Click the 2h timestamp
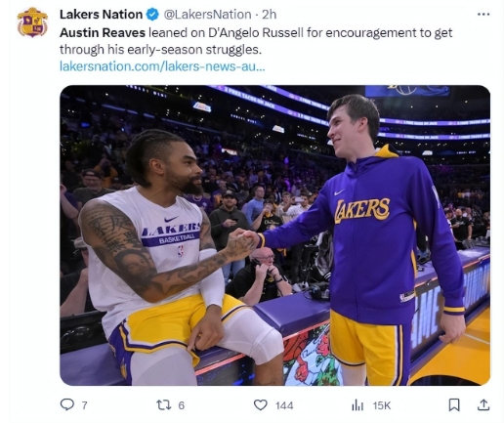This screenshot has width=504, height=423. tap(270, 15)
